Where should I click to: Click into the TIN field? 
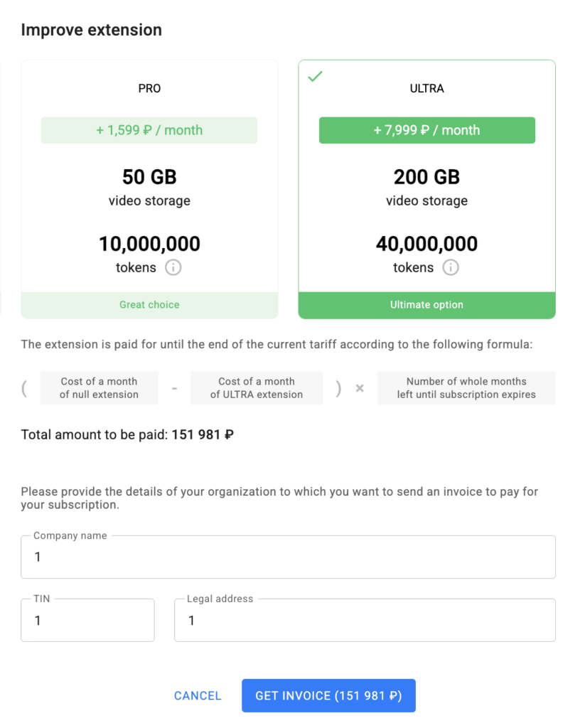pos(87,621)
